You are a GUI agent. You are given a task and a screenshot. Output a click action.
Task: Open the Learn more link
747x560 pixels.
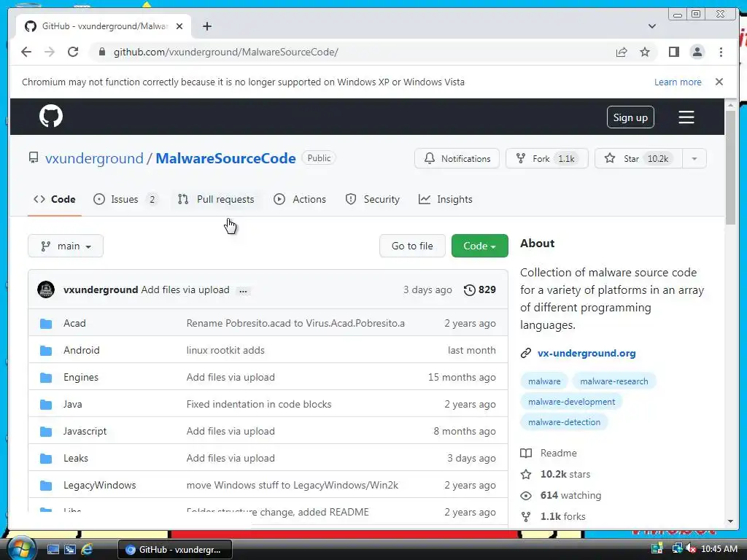(x=678, y=82)
